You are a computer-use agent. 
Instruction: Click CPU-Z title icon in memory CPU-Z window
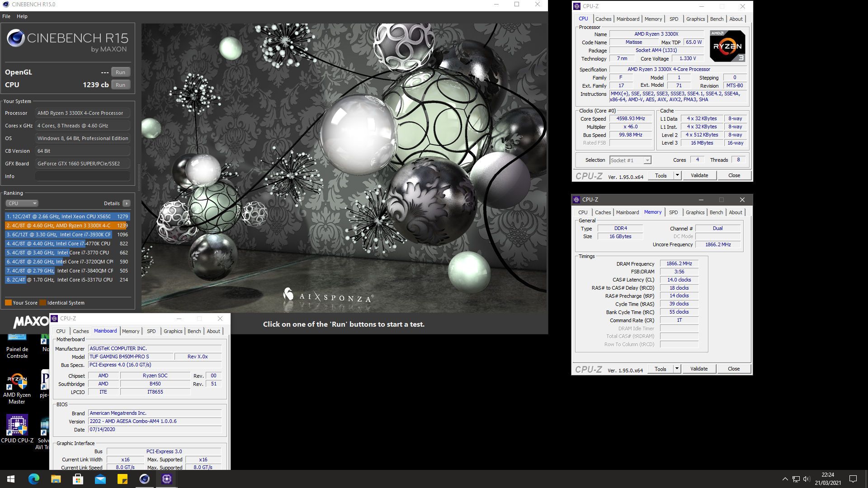(576, 200)
